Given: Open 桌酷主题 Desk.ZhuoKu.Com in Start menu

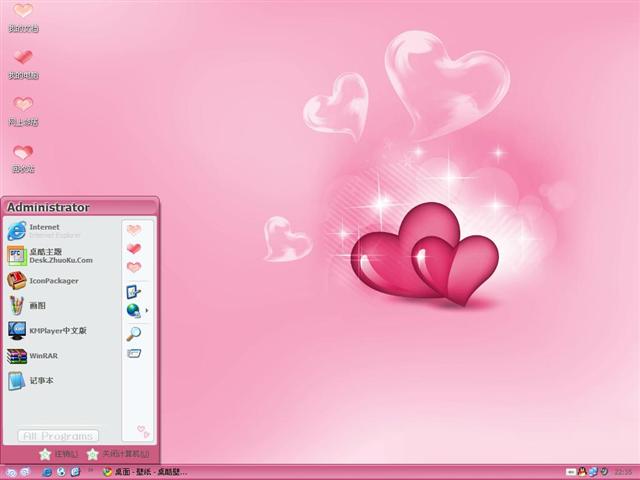Looking at the screenshot, I should click(x=50, y=256).
